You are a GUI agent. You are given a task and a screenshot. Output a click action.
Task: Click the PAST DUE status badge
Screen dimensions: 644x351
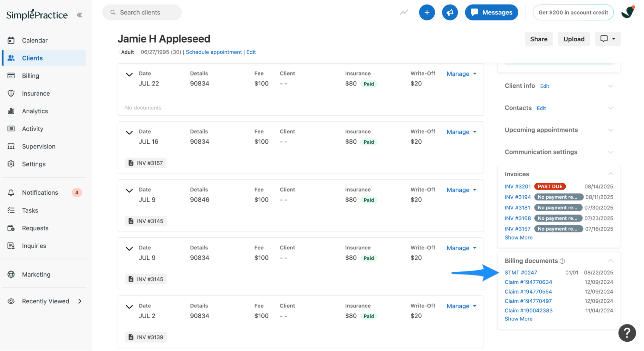pos(550,186)
